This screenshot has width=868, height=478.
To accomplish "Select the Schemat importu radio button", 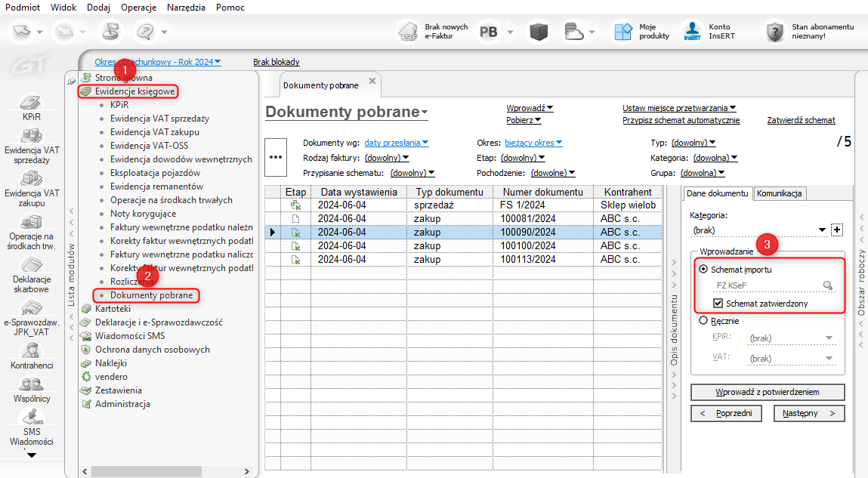I will [704, 269].
